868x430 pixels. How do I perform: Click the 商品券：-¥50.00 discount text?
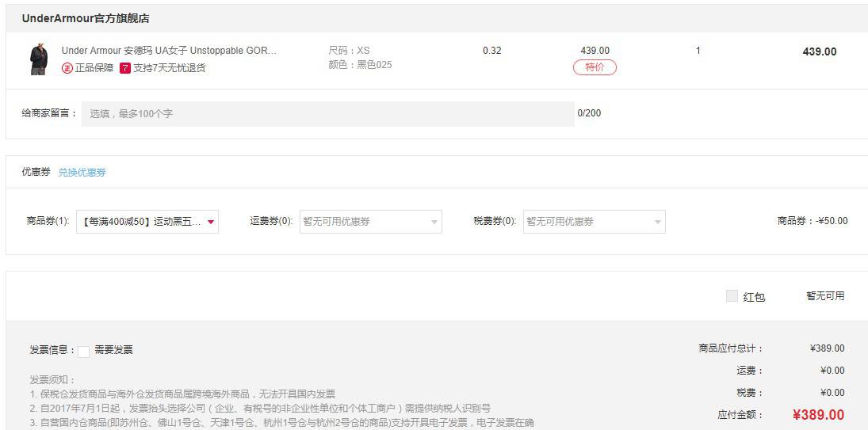pyautogui.click(x=812, y=221)
